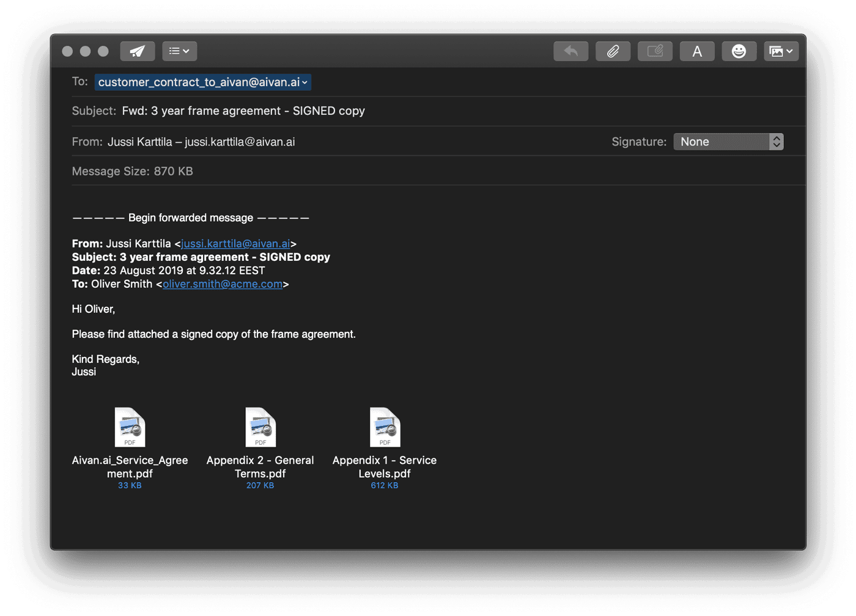856x616 pixels.
Task: Click the Appendix 1 - Service Levels.pdf file name
Action: [385, 467]
